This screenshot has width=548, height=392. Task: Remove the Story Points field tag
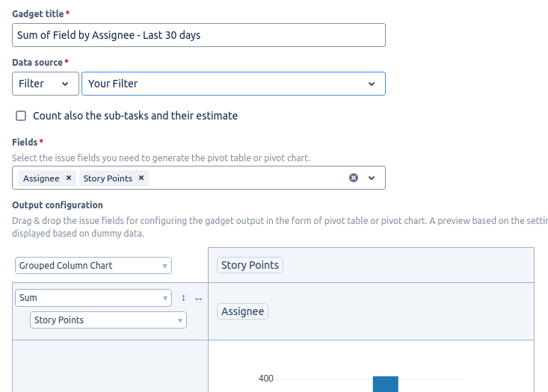coord(141,178)
